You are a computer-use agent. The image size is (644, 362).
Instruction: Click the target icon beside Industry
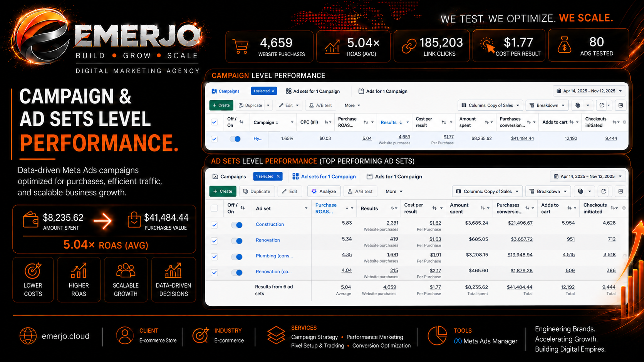[200, 335]
